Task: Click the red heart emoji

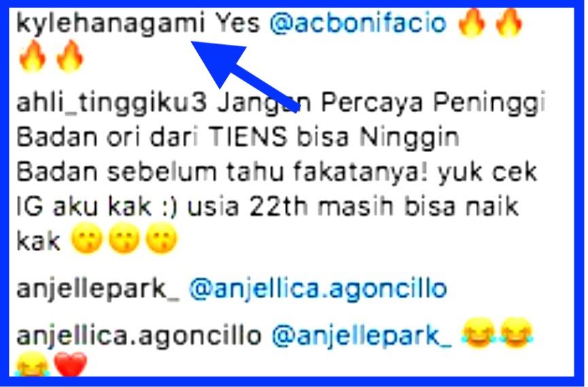Action: pyautogui.click(x=71, y=365)
